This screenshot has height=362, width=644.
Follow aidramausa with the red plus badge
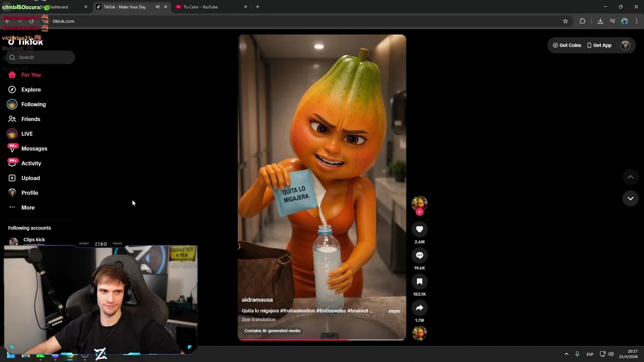tap(420, 212)
